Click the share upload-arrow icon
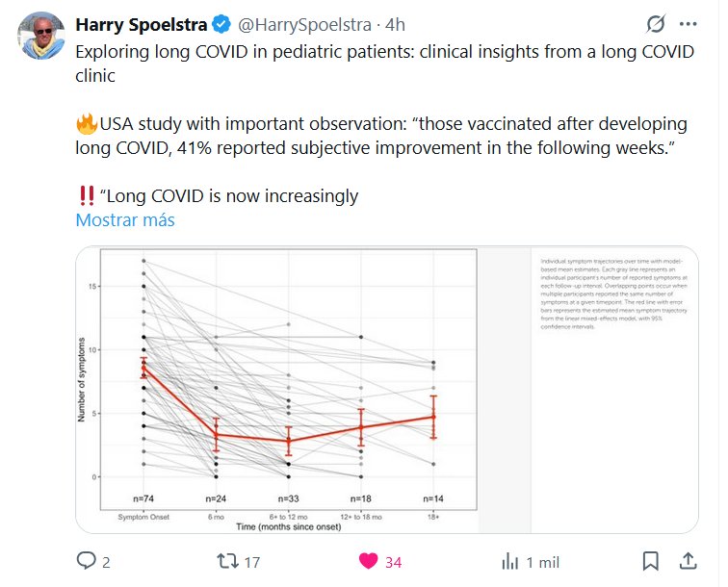 tap(688, 561)
